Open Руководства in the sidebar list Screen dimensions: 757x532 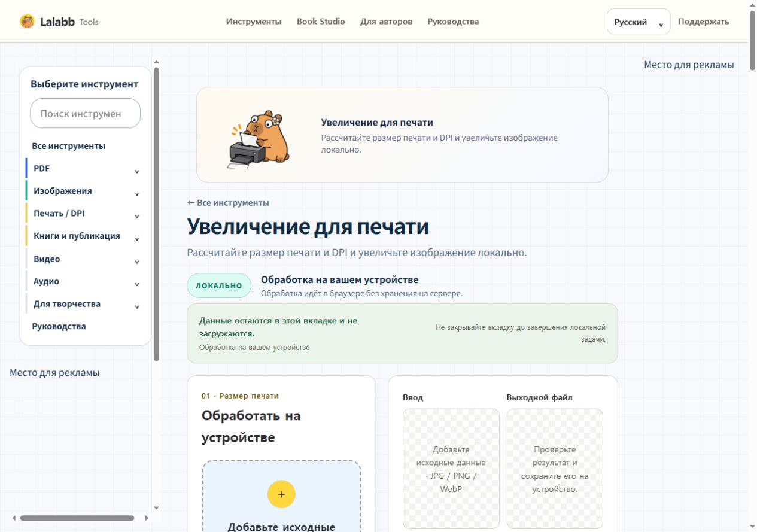[x=59, y=326]
